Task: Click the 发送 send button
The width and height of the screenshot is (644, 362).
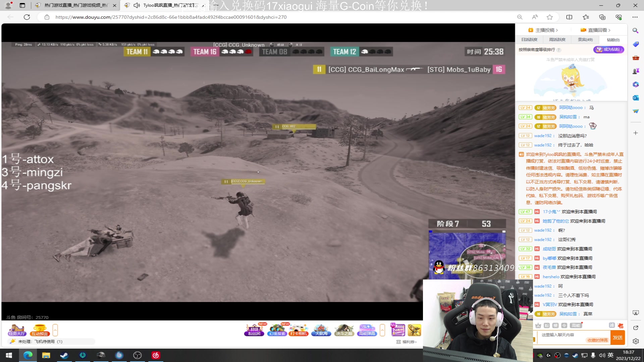Action: coord(618,338)
